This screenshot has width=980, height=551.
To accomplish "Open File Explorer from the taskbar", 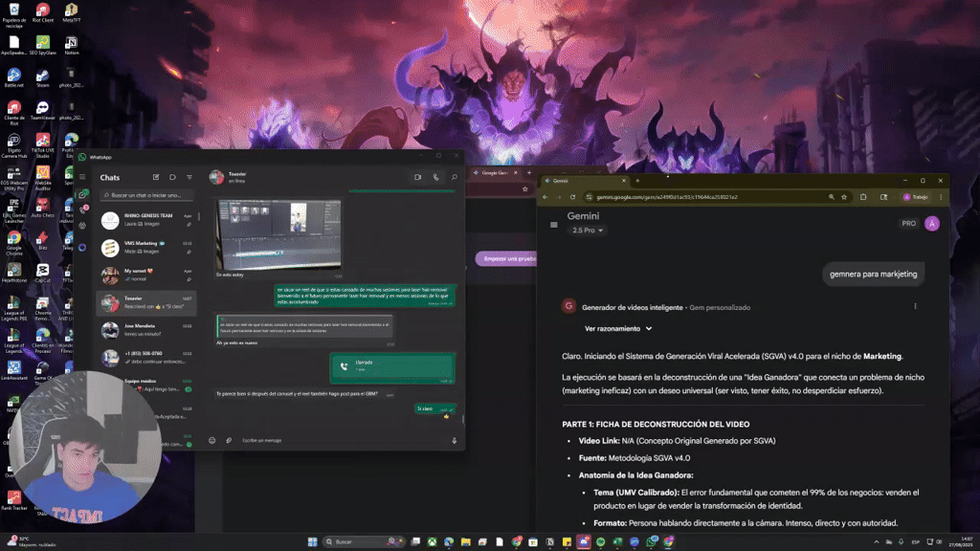I will [466, 541].
